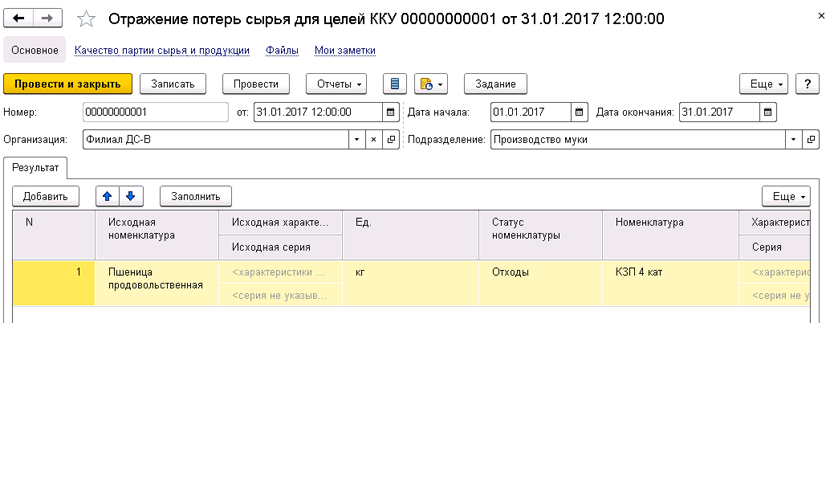Click the N column header

pyautogui.click(x=53, y=235)
